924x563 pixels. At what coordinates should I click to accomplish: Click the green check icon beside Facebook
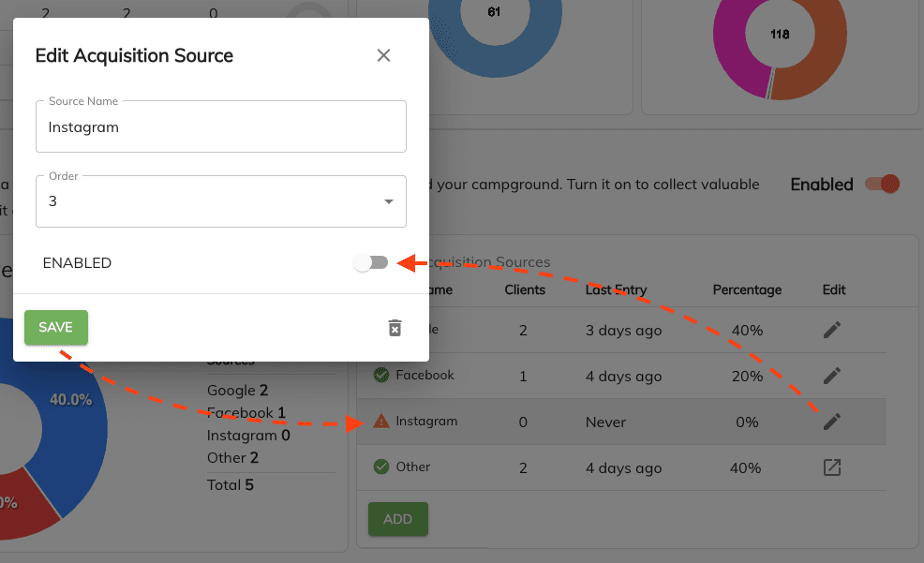pyautogui.click(x=381, y=375)
